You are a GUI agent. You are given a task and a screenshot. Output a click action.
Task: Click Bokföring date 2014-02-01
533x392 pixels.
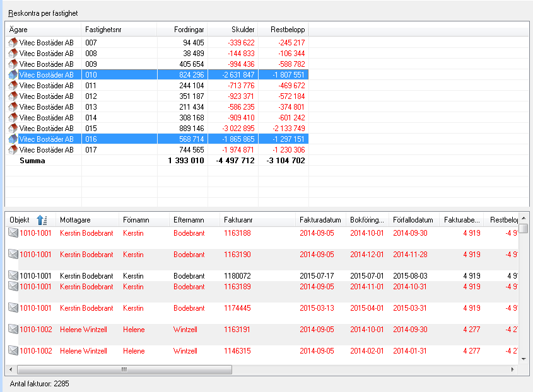(x=366, y=350)
